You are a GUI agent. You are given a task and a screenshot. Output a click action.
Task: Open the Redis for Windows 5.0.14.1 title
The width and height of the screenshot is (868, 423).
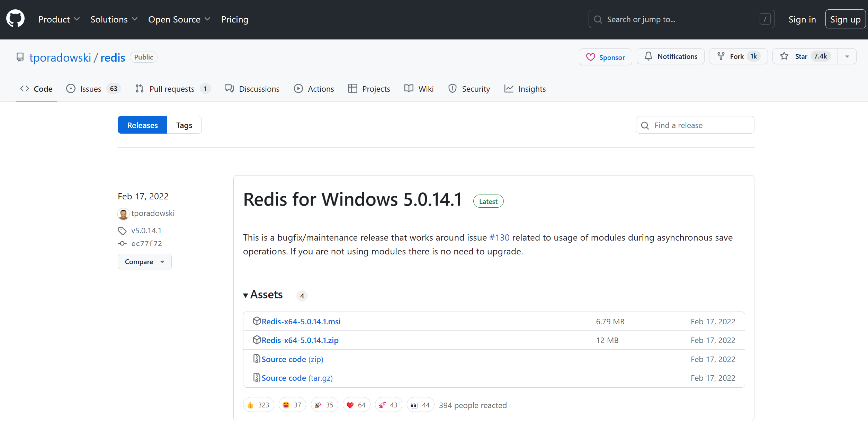pyautogui.click(x=352, y=199)
